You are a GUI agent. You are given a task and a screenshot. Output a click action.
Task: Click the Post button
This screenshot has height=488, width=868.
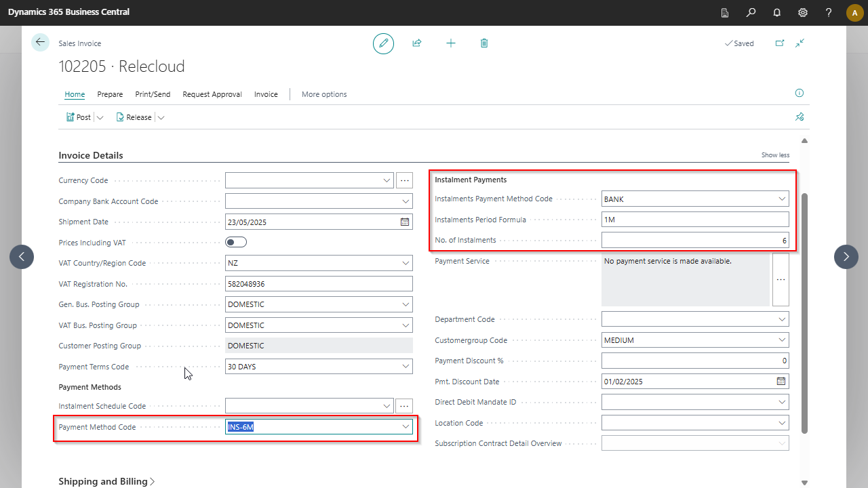click(79, 117)
